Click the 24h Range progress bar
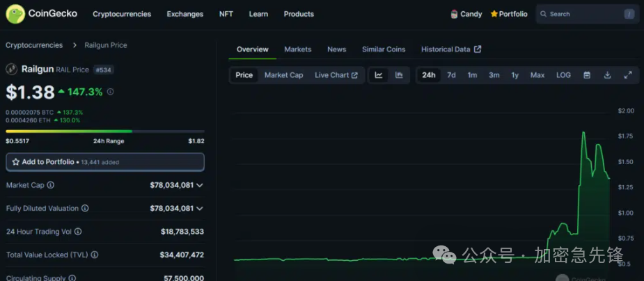 105,131
